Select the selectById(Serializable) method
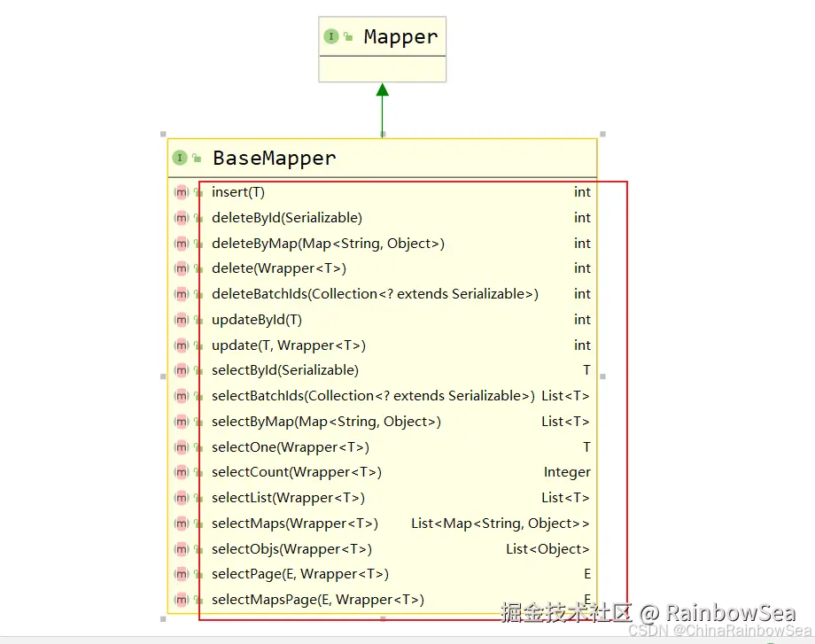This screenshot has height=644, width=815. tap(285, 370)
